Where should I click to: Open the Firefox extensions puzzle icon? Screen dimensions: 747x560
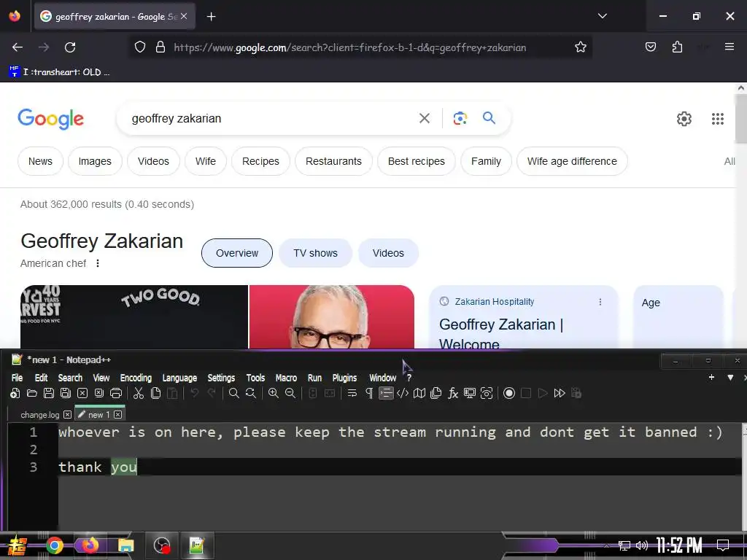[x=677, y=47]
